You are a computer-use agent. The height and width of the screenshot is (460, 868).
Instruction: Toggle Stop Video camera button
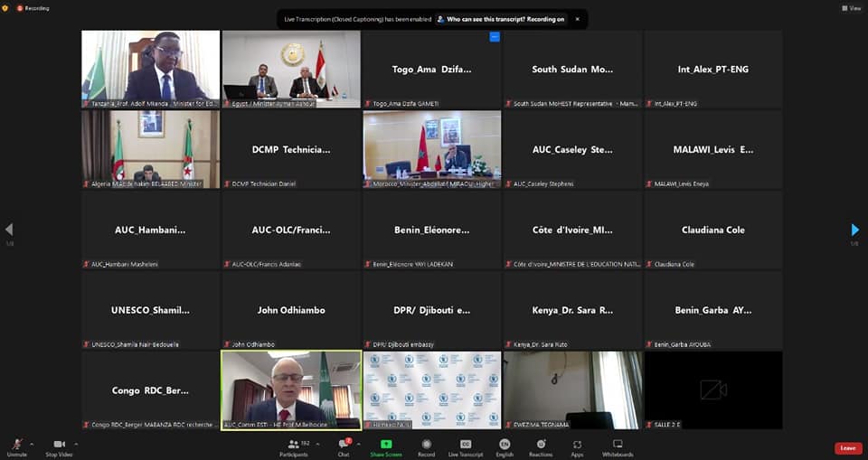pos(60,446)
